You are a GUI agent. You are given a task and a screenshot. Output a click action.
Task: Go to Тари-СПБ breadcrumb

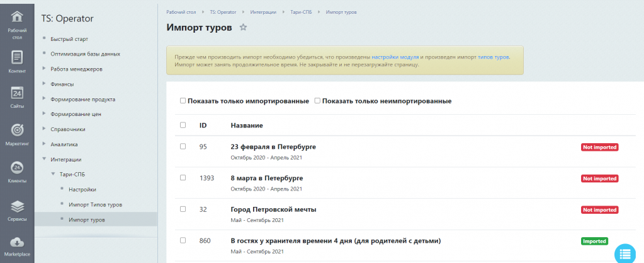coord(301,13)
